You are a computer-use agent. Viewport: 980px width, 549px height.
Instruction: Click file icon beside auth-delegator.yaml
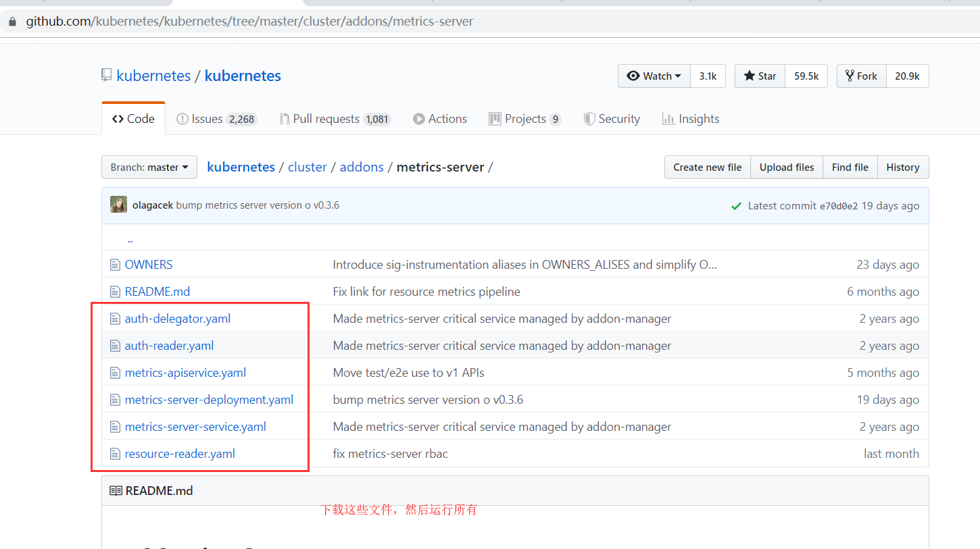[x=116, y=319]
